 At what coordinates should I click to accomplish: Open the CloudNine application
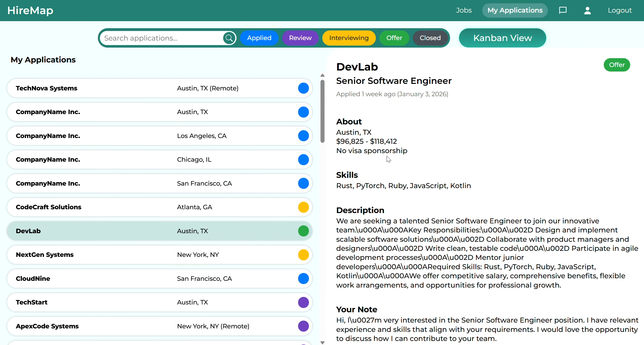click(x=159, y=279)
